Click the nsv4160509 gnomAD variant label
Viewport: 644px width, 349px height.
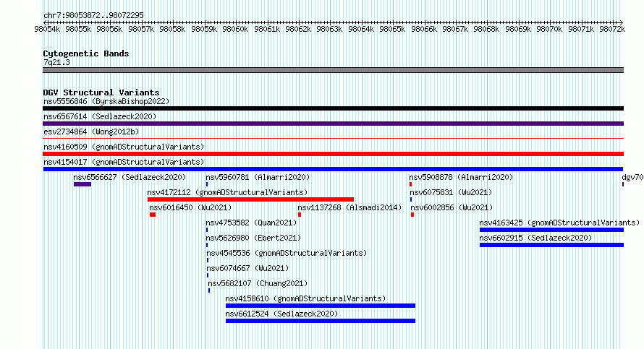[x=124, y=147]
